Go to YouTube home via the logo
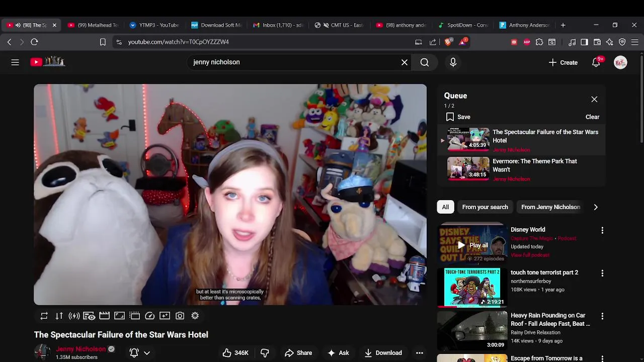The width and height of the screenshot is (644, 362). pos(47,62)
